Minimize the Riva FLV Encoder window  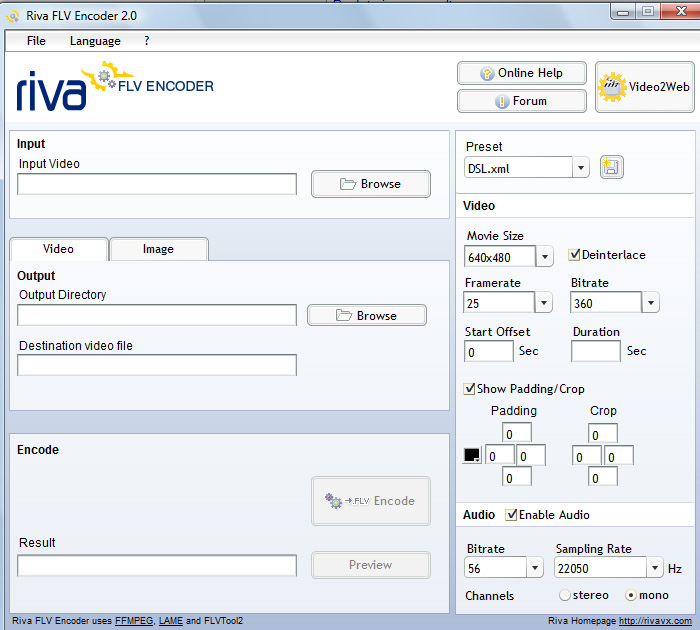coord(623,12)
